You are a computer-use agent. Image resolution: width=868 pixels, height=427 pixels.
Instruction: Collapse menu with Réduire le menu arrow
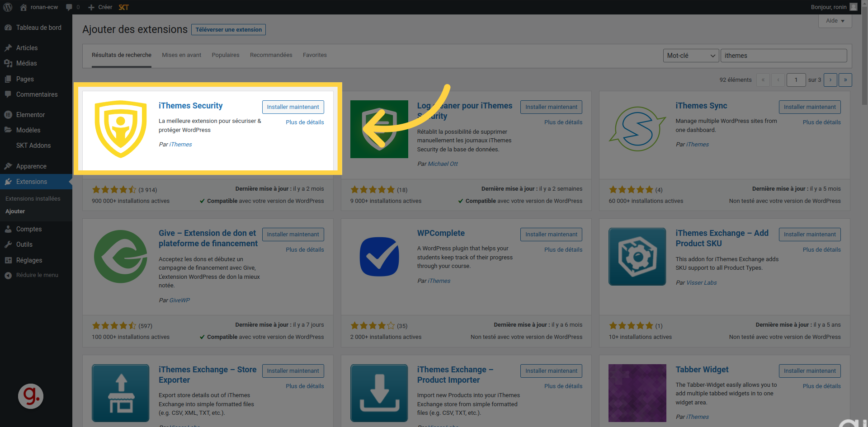click(8, 275)
